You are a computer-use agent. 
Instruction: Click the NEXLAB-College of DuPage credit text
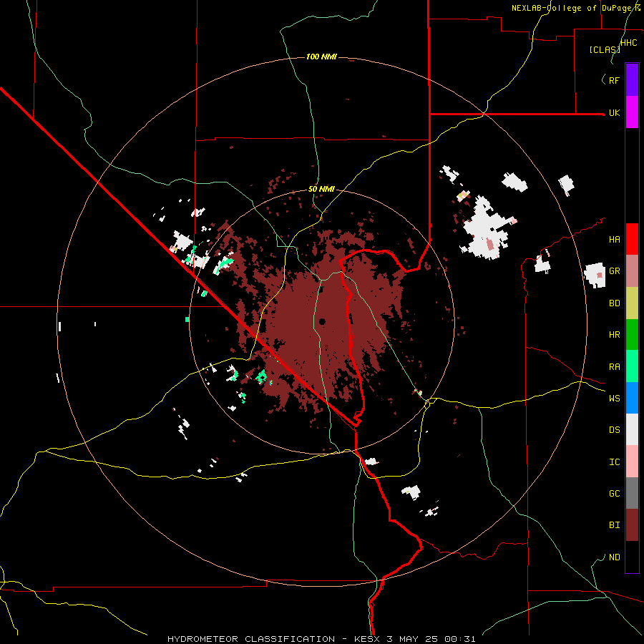coord(576,8)
